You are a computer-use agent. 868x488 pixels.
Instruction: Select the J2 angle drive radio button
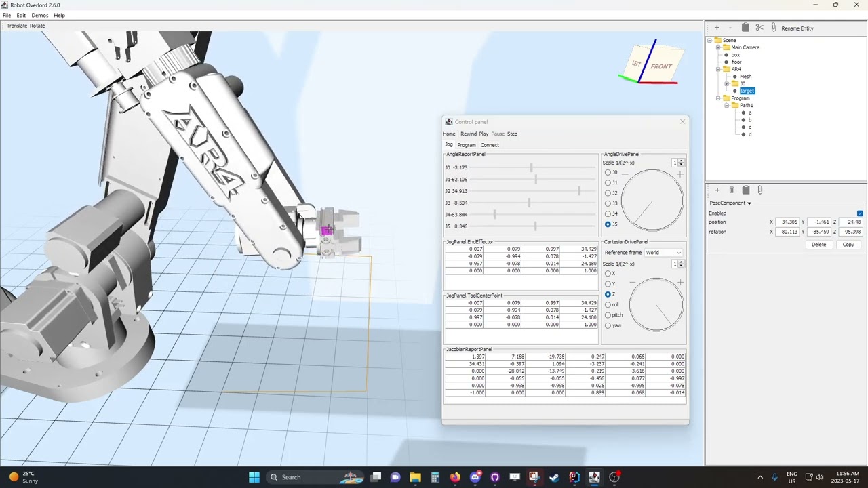click(x=608, y=193)
